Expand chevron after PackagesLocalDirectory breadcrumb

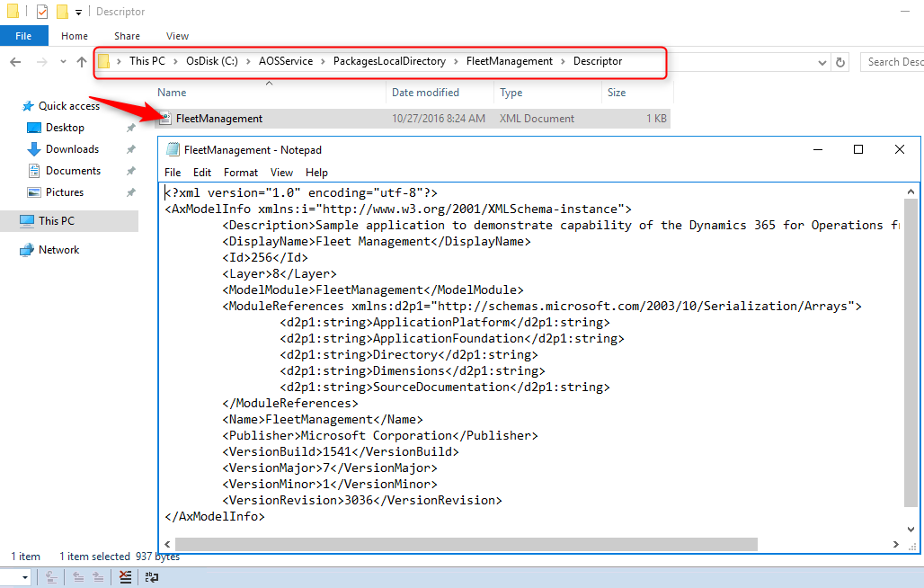[456, 61]
